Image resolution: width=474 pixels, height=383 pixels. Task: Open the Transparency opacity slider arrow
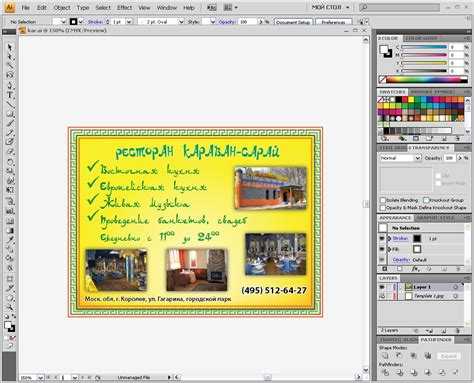pyautogui.click(x=460, y=158)
